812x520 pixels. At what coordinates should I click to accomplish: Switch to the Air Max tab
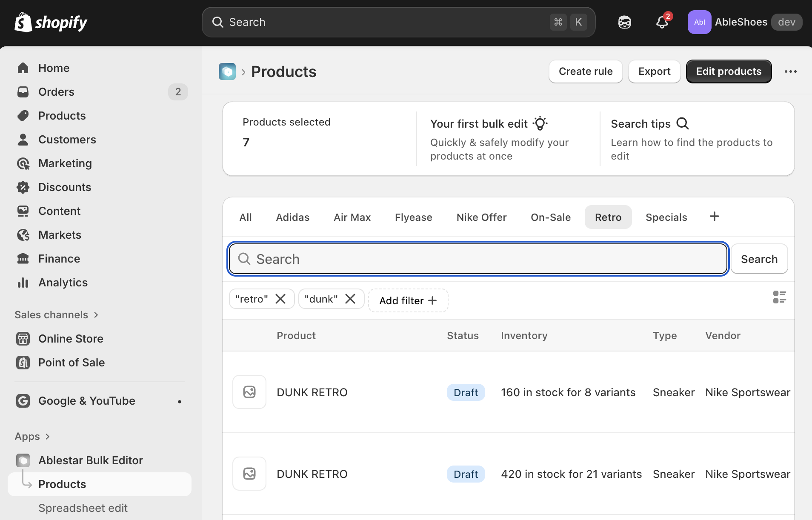coord(352,217)
